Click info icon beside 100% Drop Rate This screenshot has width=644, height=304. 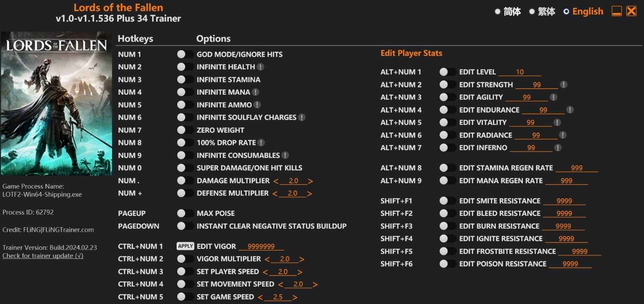(261, 143)
